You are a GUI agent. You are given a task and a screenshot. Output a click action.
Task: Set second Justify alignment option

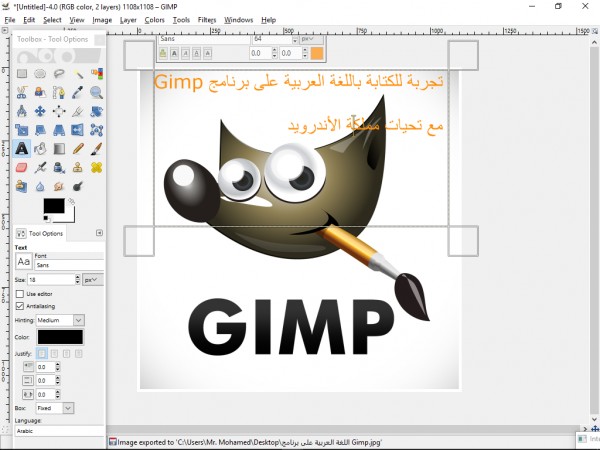54,354
